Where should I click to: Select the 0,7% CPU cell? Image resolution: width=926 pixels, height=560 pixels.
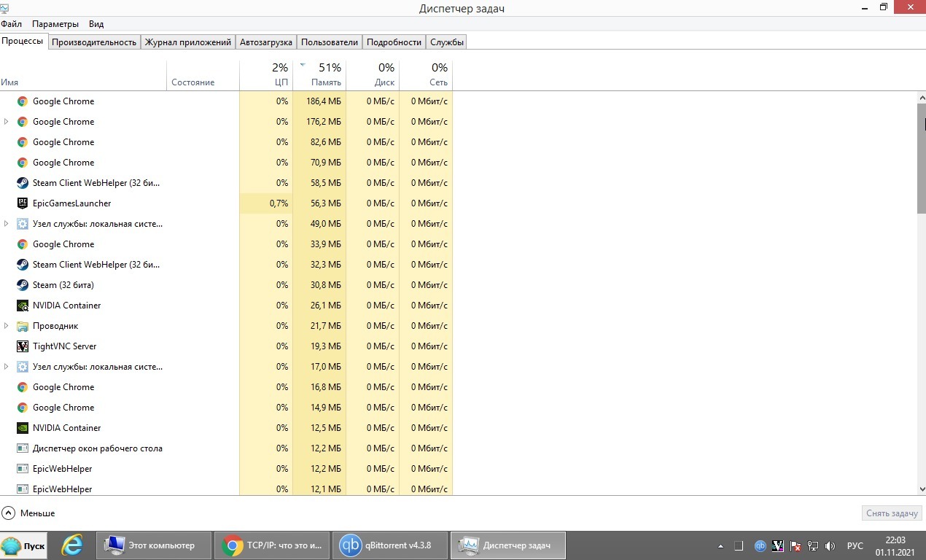click(266, 203)
